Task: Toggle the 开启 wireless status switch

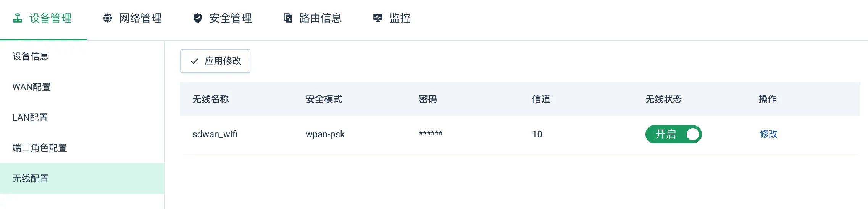Action: click(x=673, y=134)
